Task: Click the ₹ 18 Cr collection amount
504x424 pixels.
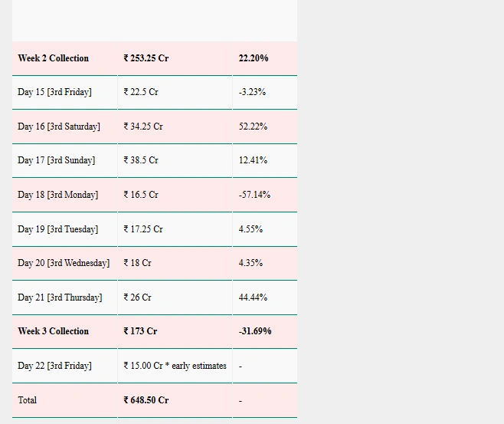Action: (138, 263)
